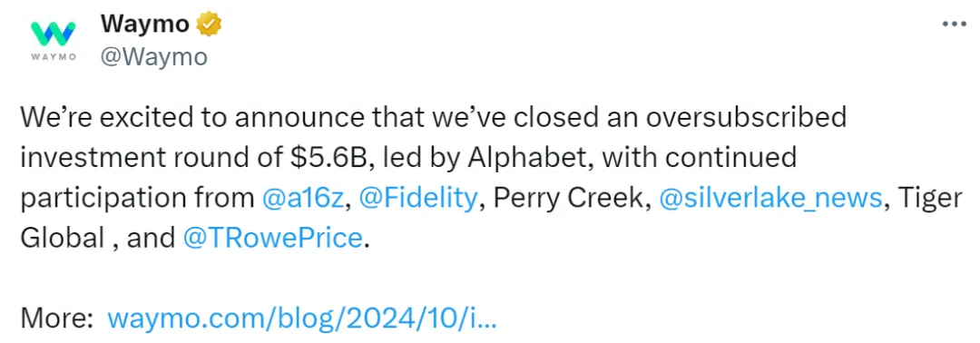Open the waymo.com/blog/2024/10 link
Viewport: 980px width, 343px height.
pos(302,319)
